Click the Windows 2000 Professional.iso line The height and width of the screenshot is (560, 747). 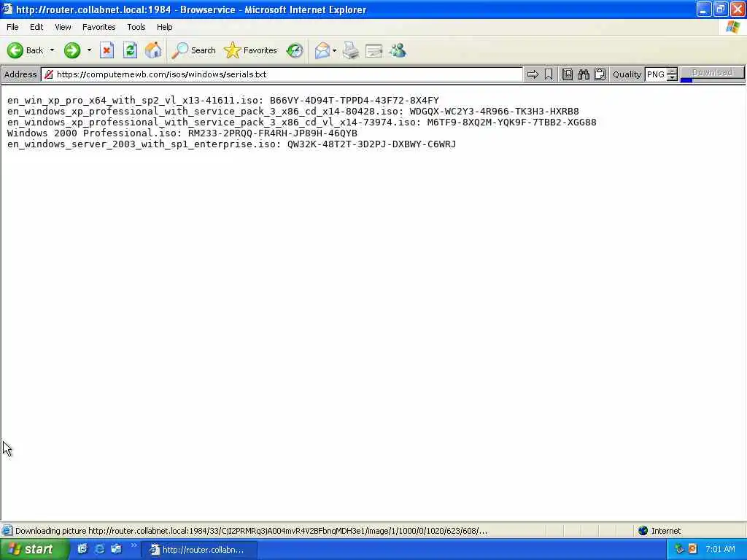click(182, 133)
